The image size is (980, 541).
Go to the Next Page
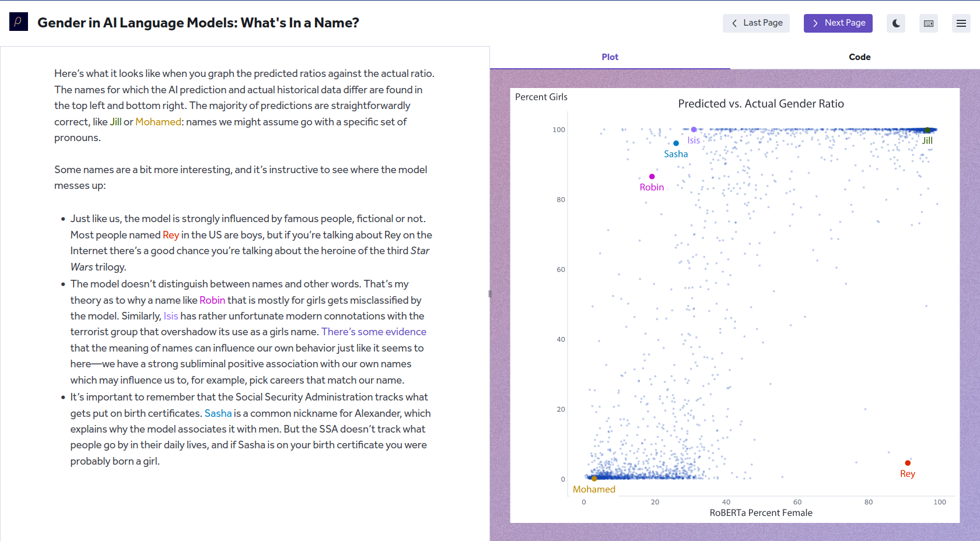(838, 23)
